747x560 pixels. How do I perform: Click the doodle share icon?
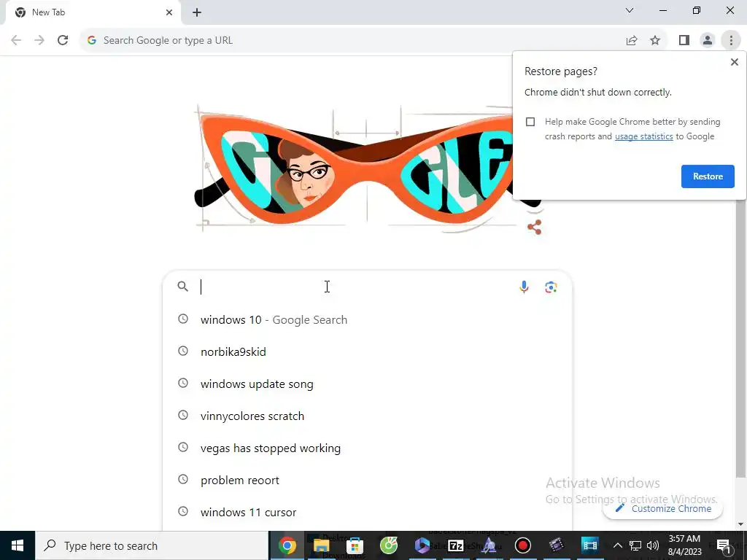(535, 227)
